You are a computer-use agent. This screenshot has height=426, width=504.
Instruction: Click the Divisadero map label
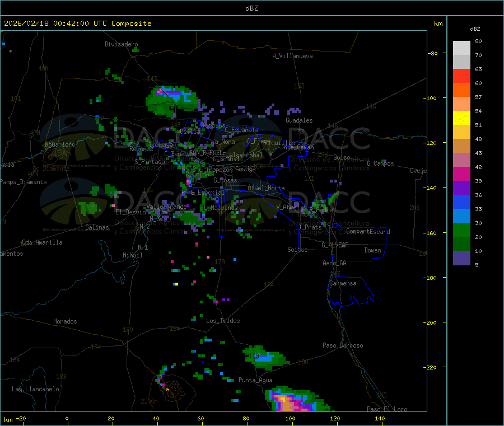(121, 44)
